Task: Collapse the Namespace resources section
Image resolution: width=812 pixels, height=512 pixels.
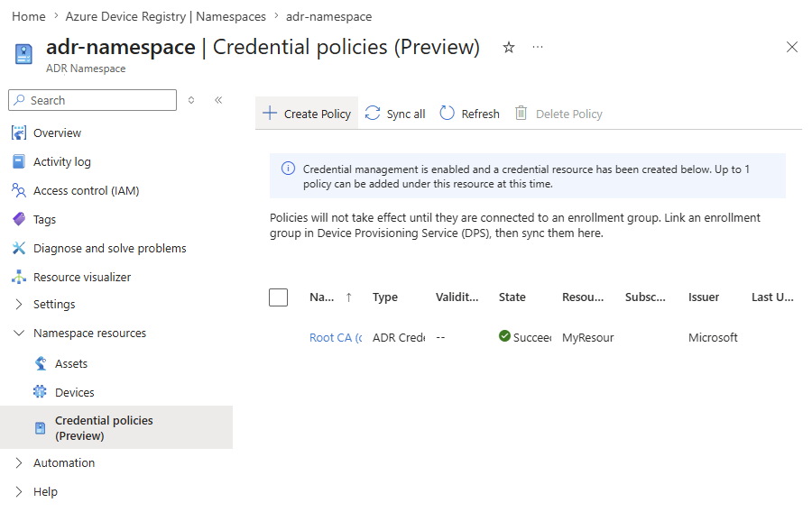Action: [x=19, y=333]
